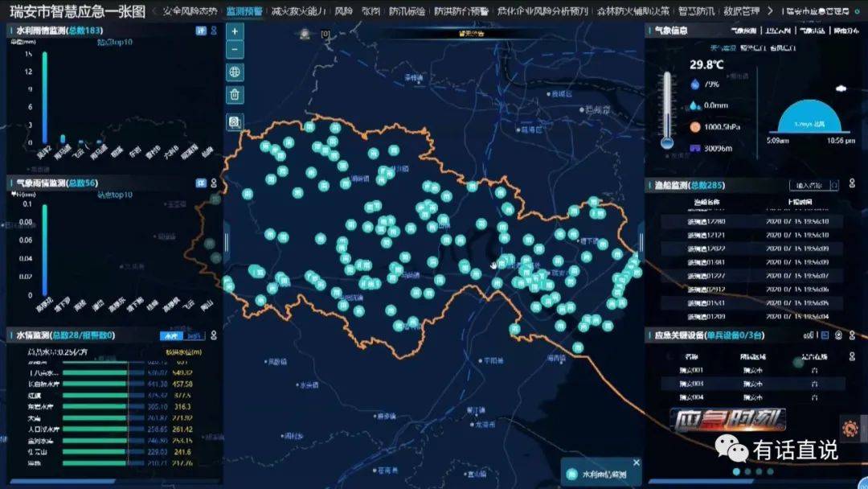The height and width of the screenshot is (489, 868).
Task: Click the person icon in equipment table header
Action: [x=852, y=356]
